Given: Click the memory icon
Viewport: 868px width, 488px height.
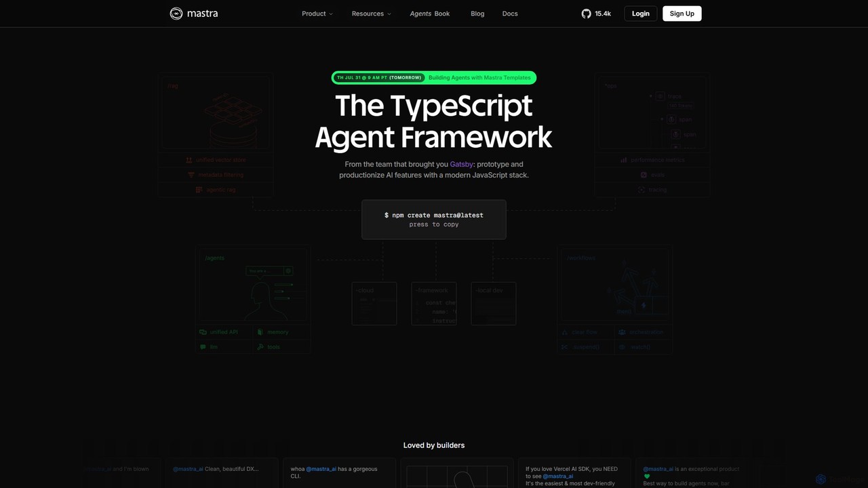Looking at the screenshot, I should tap(260, 332).
